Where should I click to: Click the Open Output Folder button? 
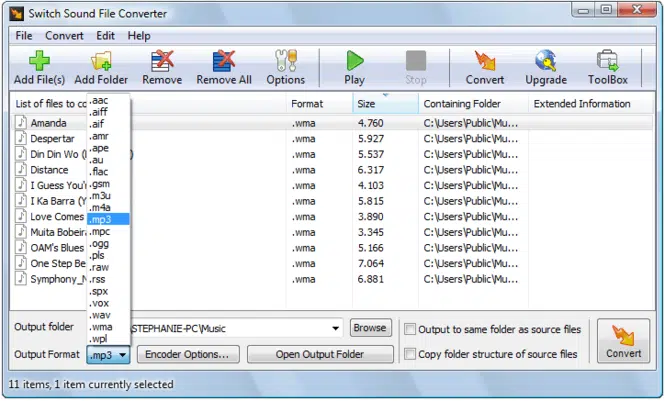click(x=320, y=354)
